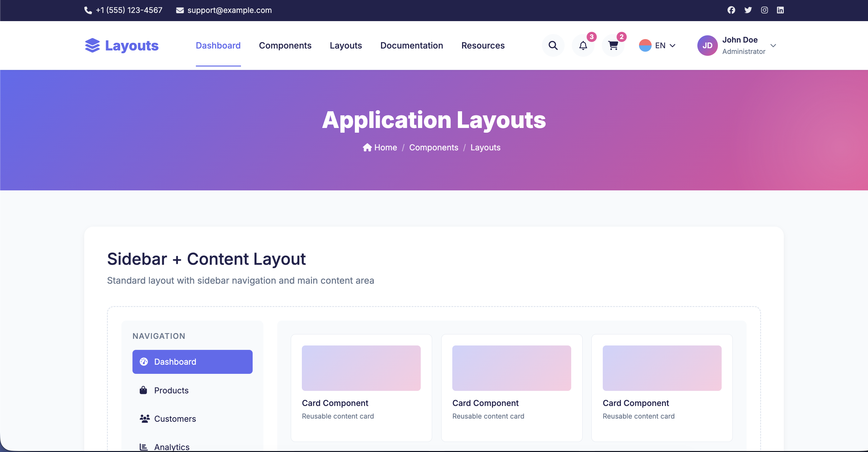Click second card's 'Reusable content card' text
This screenshot has width=868, height=452.
pyautogui.click(x=488, y=416)
